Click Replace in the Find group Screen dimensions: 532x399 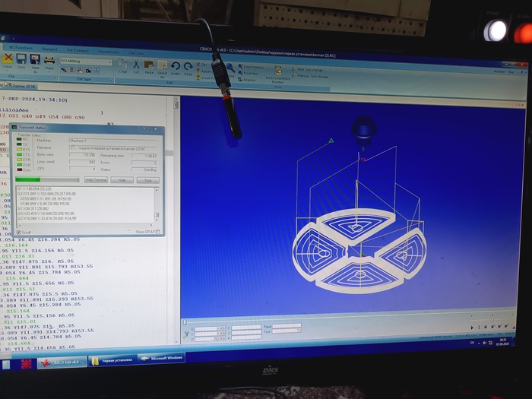247,80
